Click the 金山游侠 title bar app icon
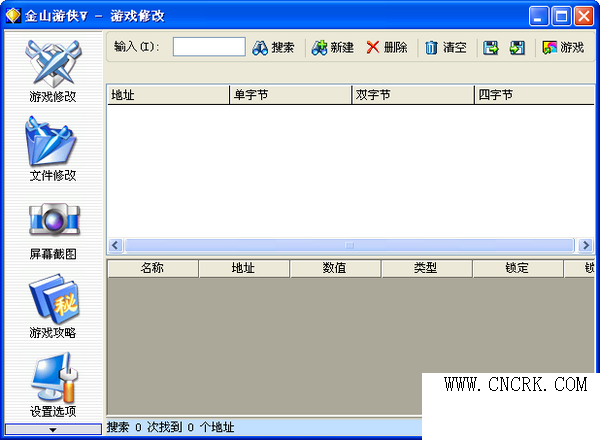This screenshot has width=600, height=440. [13, 16]
